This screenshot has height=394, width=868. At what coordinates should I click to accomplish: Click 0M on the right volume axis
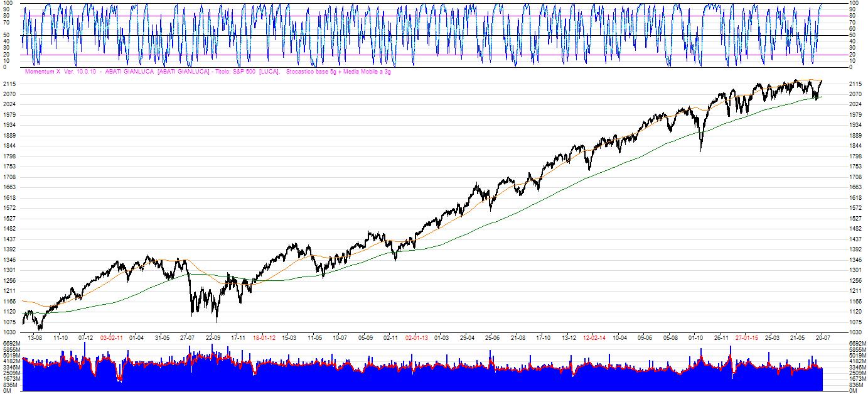(x=853, y=390)
